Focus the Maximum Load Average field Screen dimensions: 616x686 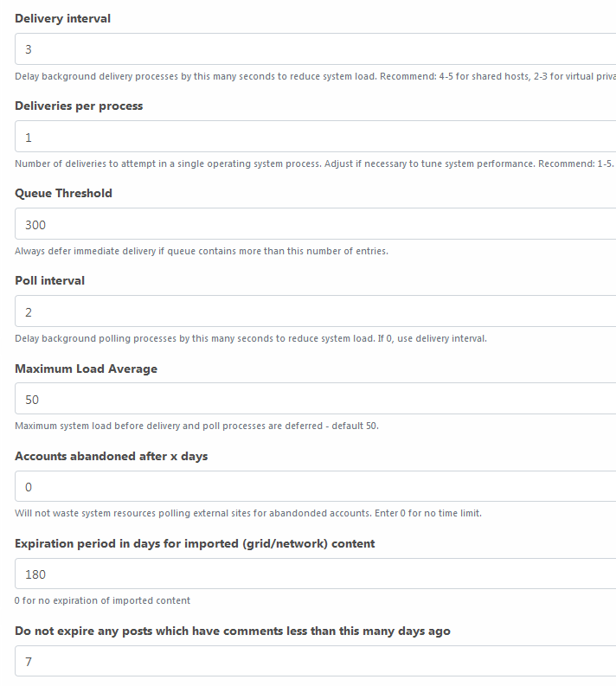coord(316,399)
